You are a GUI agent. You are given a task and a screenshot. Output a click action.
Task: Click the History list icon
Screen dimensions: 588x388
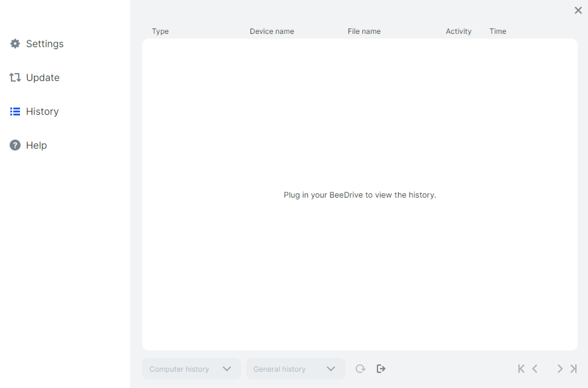click(x=15, y=112)
